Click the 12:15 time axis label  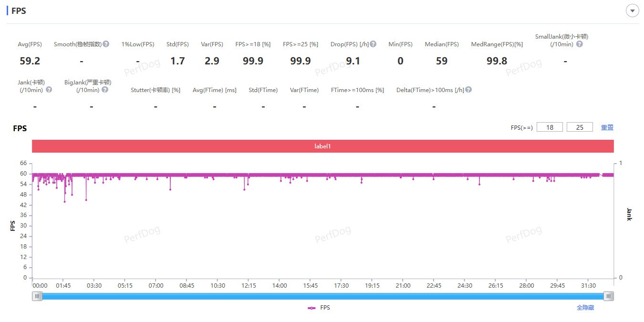tap(249, 286)
